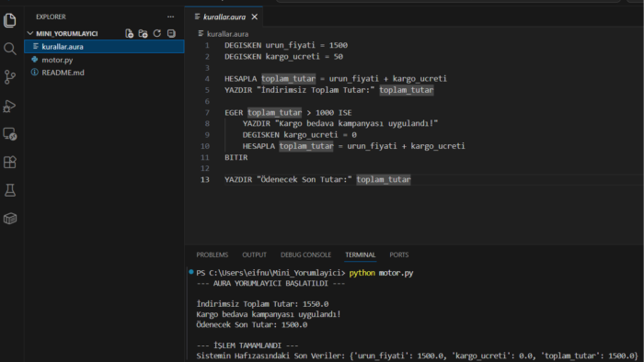Refresh the Explorer file list

[x=157, y=34]
